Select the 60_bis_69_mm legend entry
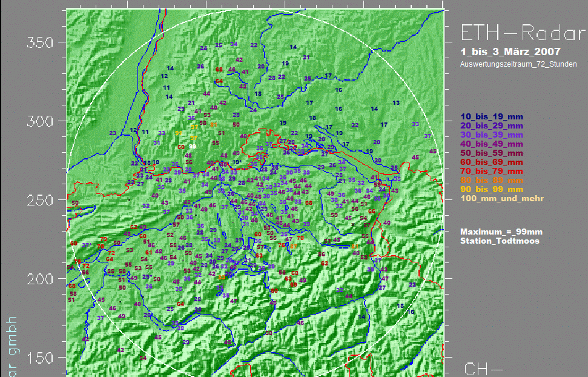Screen dimensions: 588x377 click(491, 162)
